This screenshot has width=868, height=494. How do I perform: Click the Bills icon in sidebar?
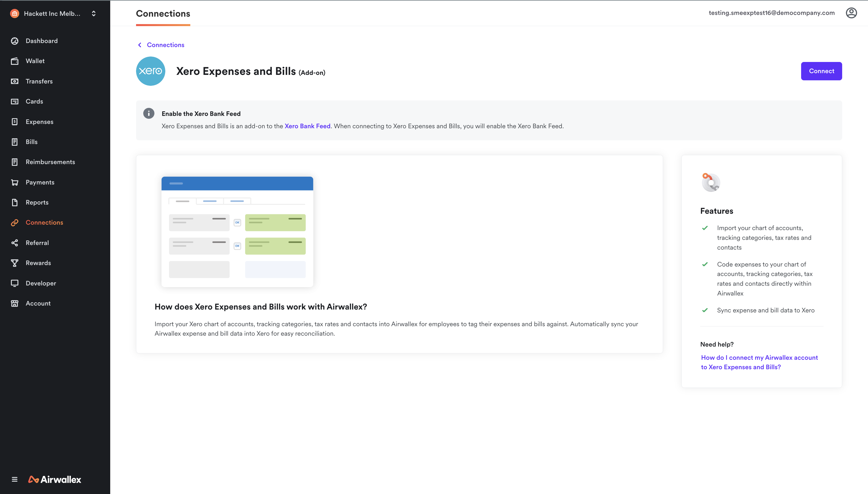pos(15,142)
